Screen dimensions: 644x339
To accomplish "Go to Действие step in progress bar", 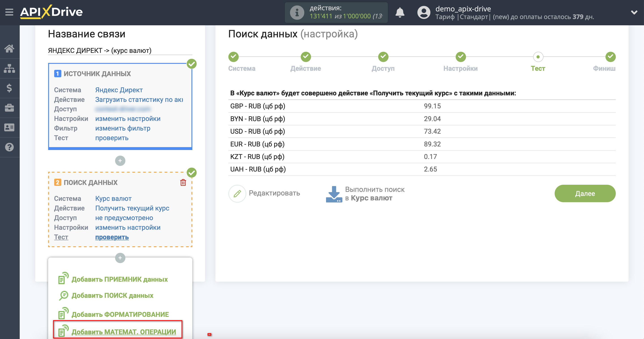I will point(305,57).
